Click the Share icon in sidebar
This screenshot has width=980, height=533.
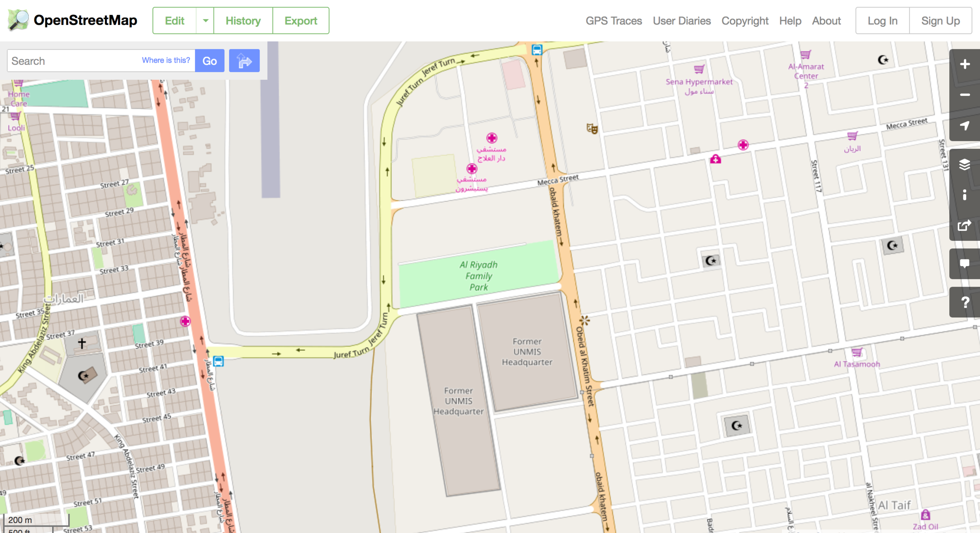point(965,225)
